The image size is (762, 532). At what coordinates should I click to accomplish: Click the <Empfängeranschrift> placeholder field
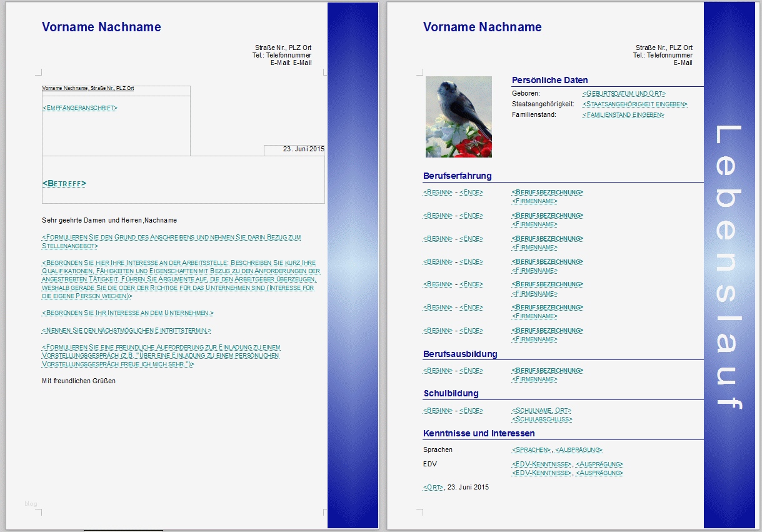pos(80,108)
